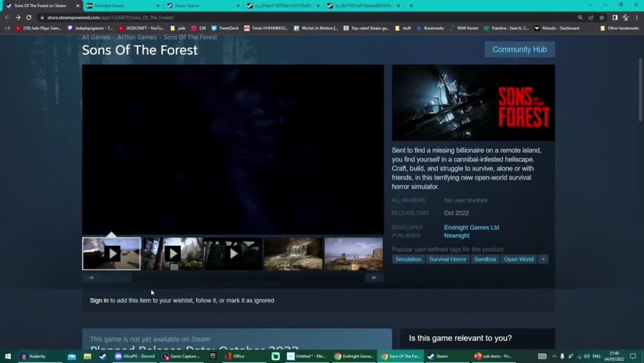
Task: Open a new browser tab
Action: tap(411, 5)
